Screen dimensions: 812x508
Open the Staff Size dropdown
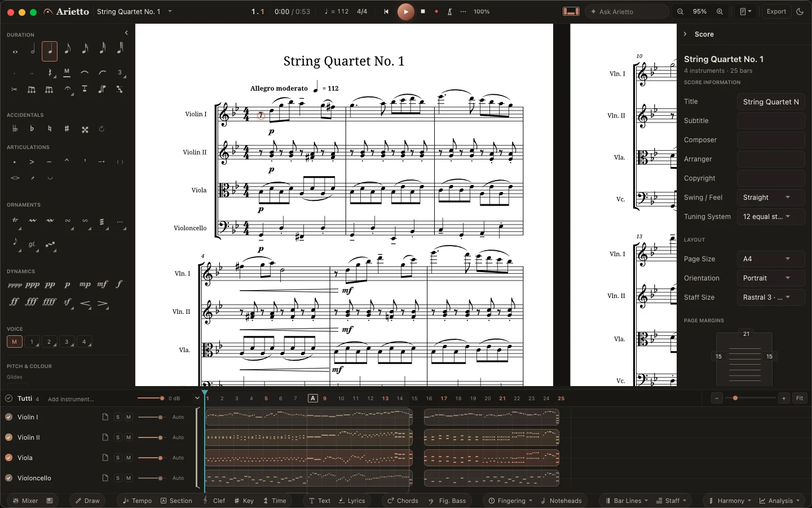click(770, 297)
